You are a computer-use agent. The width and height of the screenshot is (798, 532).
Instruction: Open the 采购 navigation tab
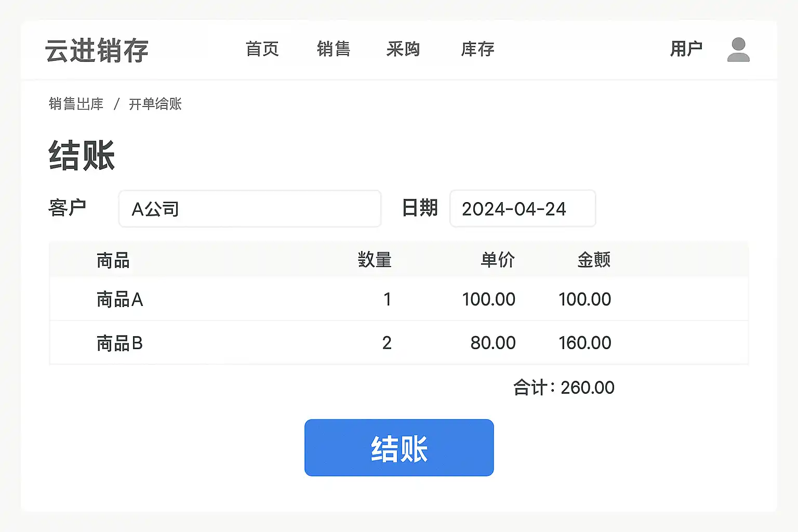pos(403,49)
